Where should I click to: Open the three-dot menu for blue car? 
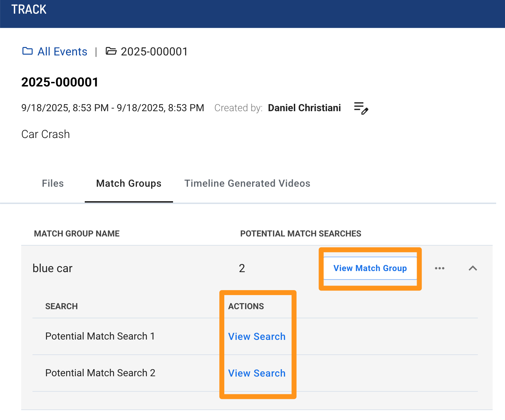click(440, 268)
